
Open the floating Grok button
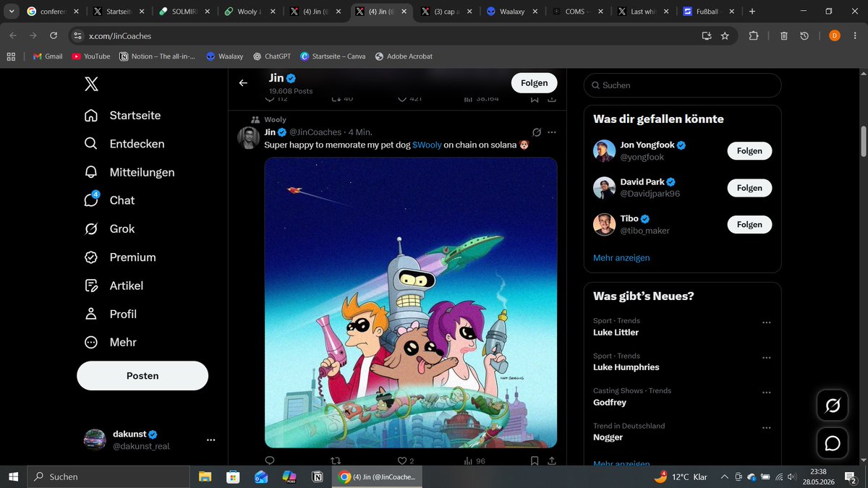(833, 406)
